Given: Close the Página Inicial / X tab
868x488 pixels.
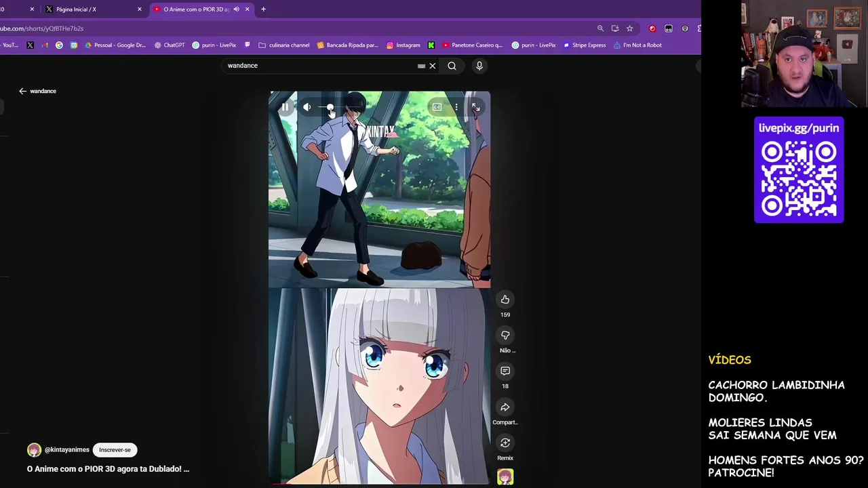Looking at the screenshot, I should tap(140, 9).
